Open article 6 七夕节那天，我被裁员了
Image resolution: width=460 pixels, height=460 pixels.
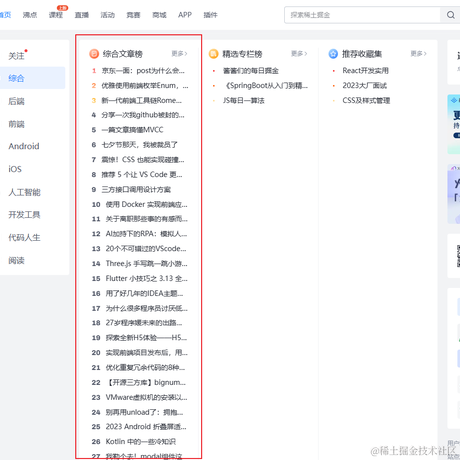[139, 145]
